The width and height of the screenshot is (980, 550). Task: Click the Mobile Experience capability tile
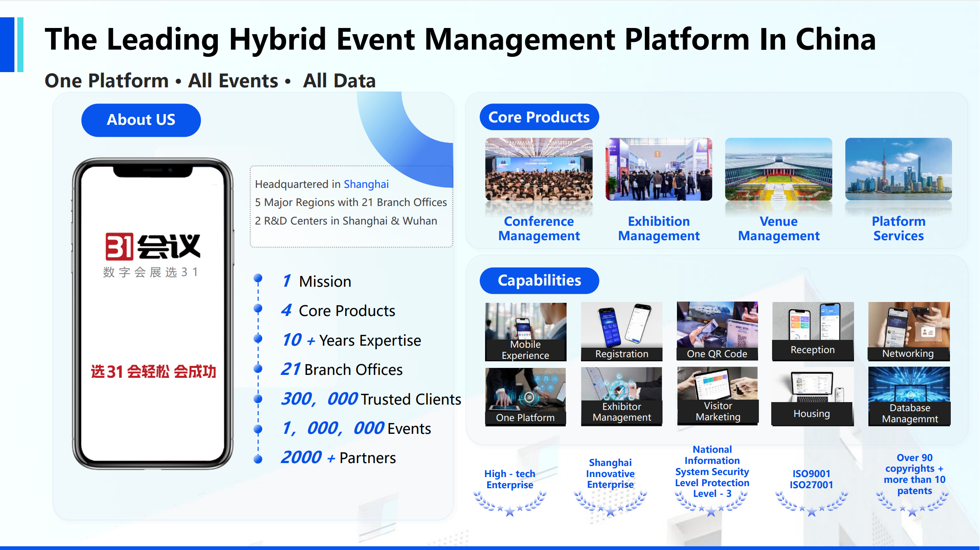525,332
